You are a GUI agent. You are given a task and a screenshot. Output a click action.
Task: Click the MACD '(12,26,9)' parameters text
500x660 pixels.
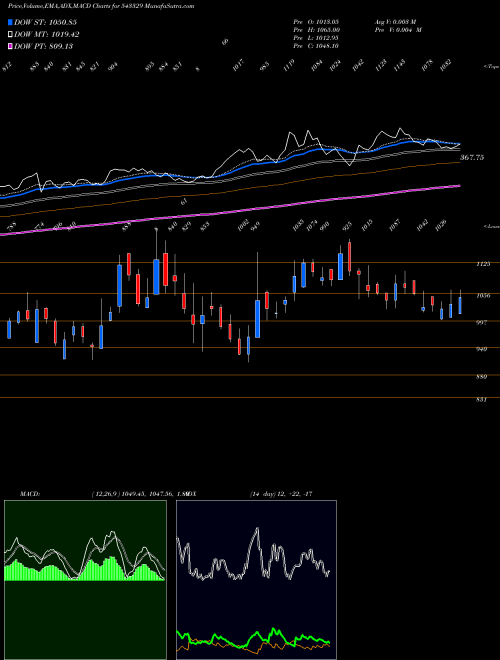point(105,494)
